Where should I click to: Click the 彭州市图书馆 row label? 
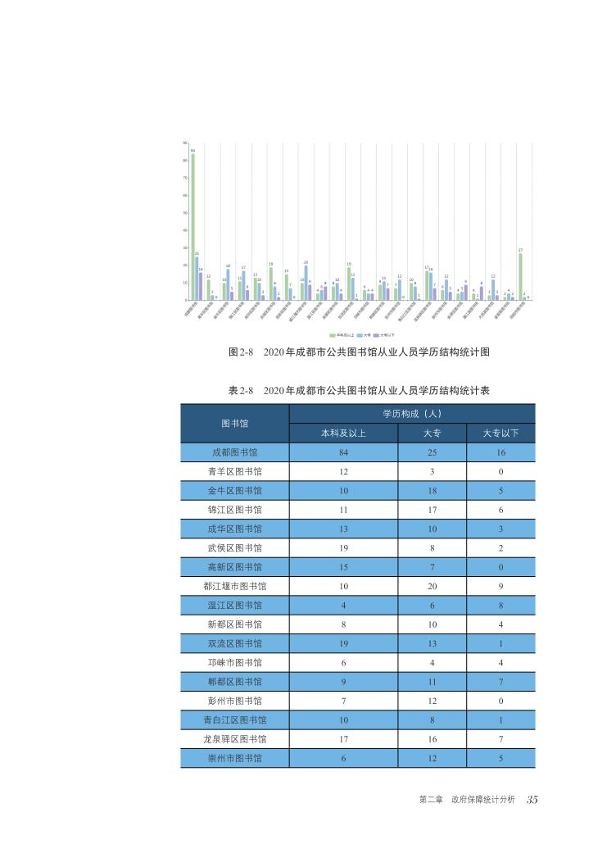coord(235,701)
